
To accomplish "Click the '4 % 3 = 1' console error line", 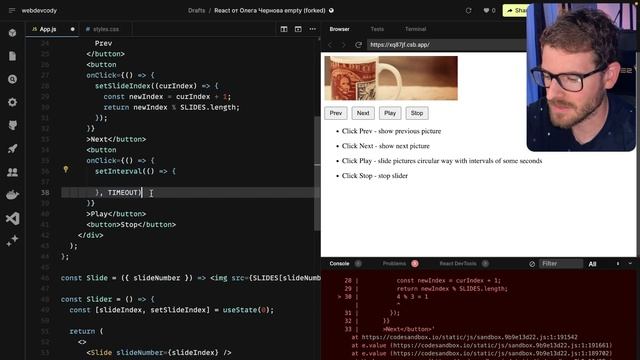I will 412,297.
